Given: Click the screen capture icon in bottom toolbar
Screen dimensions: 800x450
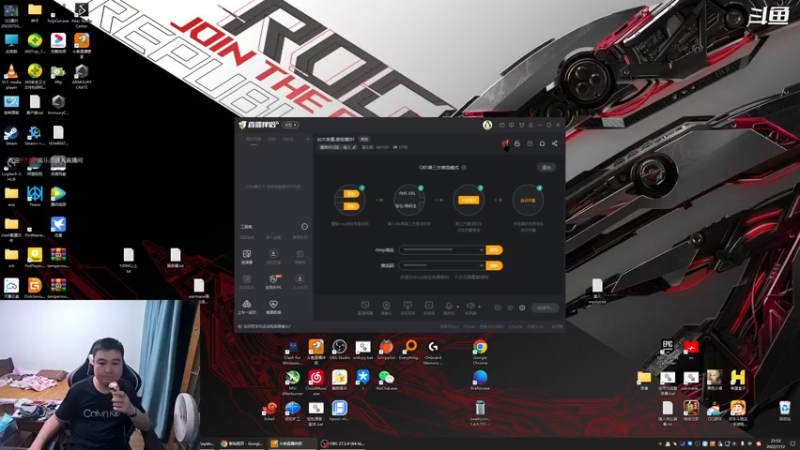Looking at the screenshot, I should coord(365,307).
